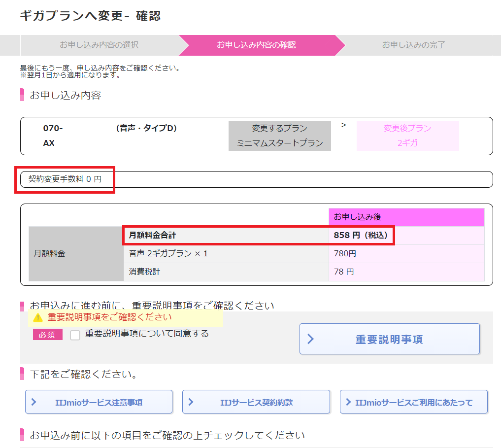Click the pink 必須 required badge
This screenshot has height=448, width=501.
pos(47,335)
